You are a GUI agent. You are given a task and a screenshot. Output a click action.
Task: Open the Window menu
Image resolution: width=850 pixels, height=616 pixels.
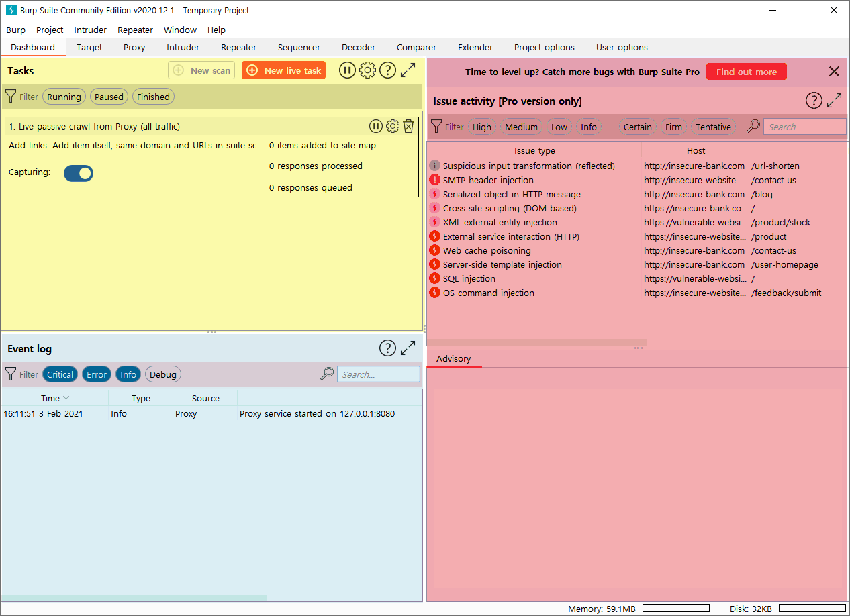(x=181, y=30)
